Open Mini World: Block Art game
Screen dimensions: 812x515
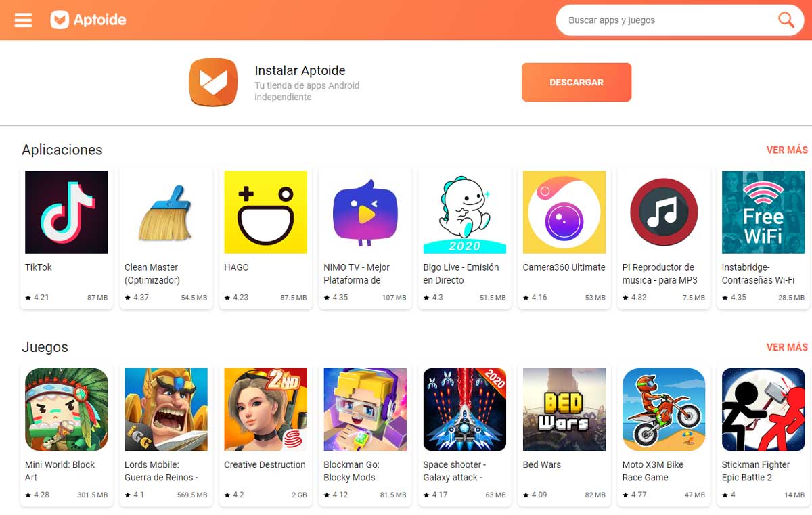click(x=66, y=409)
